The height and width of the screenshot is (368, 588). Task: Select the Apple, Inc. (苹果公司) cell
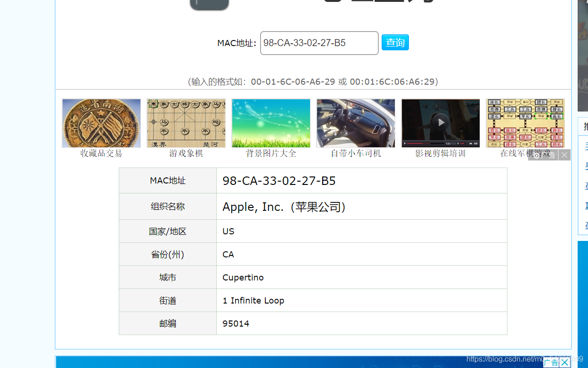(x=362, y=207)
